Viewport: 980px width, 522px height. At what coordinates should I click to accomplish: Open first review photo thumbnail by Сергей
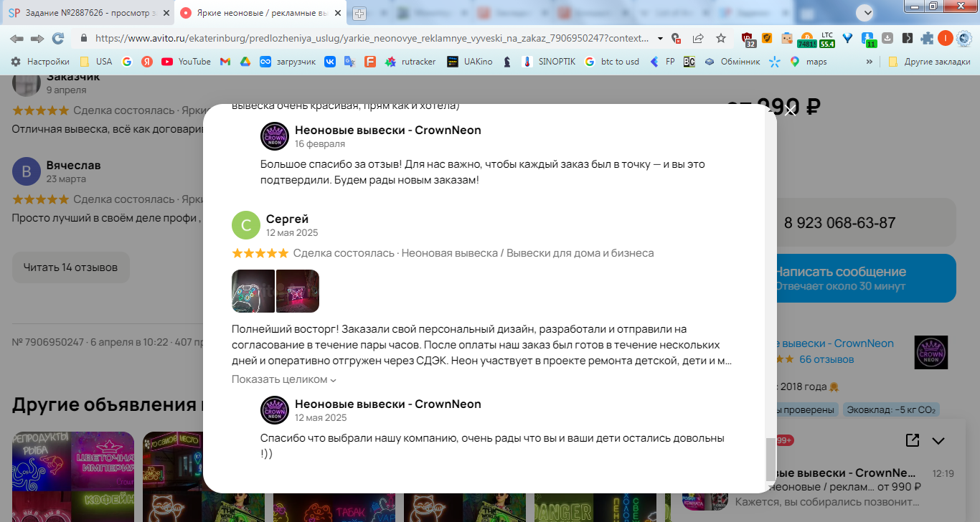(x=253, y=291)
